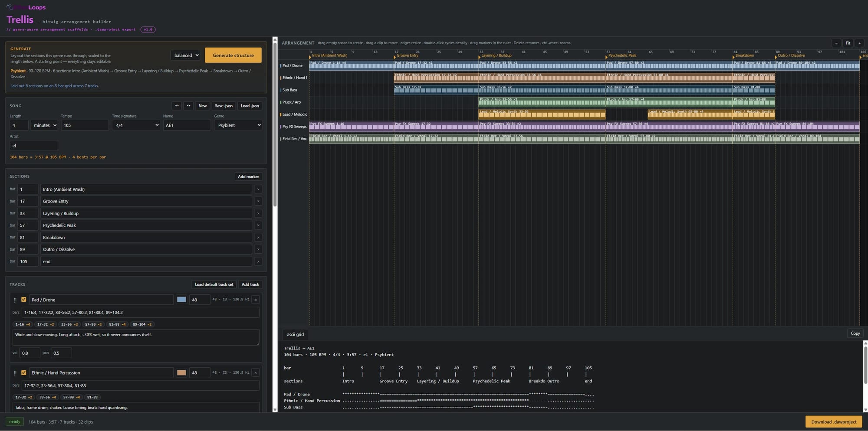Zoom in the arrangement timeline

[859, 43]
